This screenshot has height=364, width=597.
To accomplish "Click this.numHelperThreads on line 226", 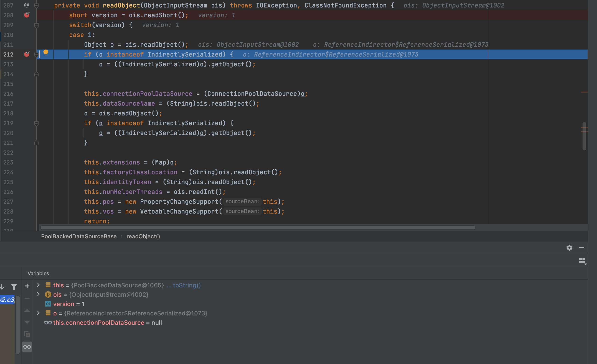I will [123, 192].
